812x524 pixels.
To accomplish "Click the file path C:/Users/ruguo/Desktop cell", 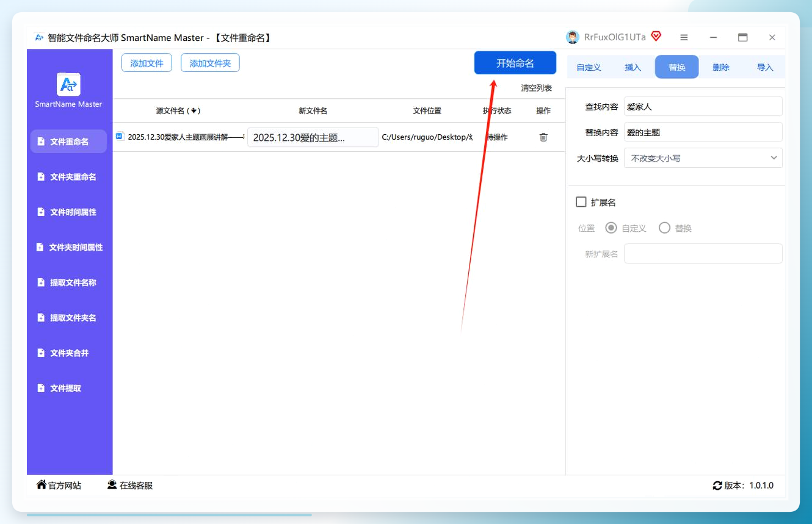I will pos(427,137).
